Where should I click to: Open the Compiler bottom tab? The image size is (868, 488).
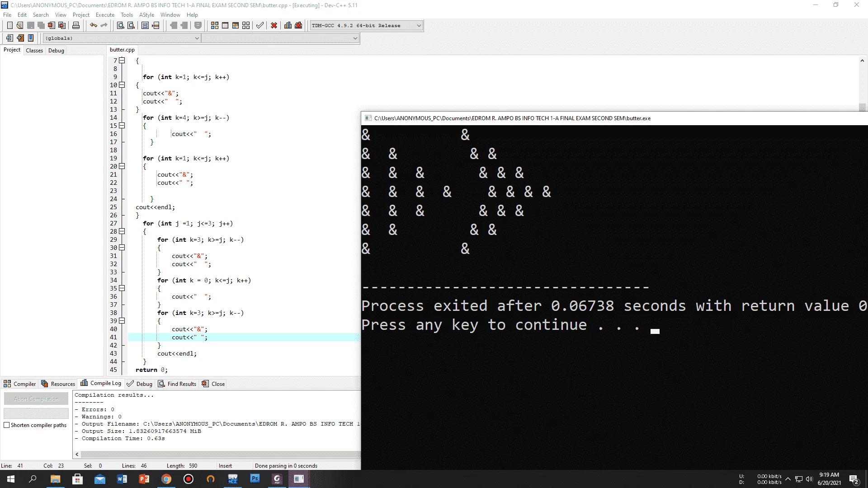(20, 384)
